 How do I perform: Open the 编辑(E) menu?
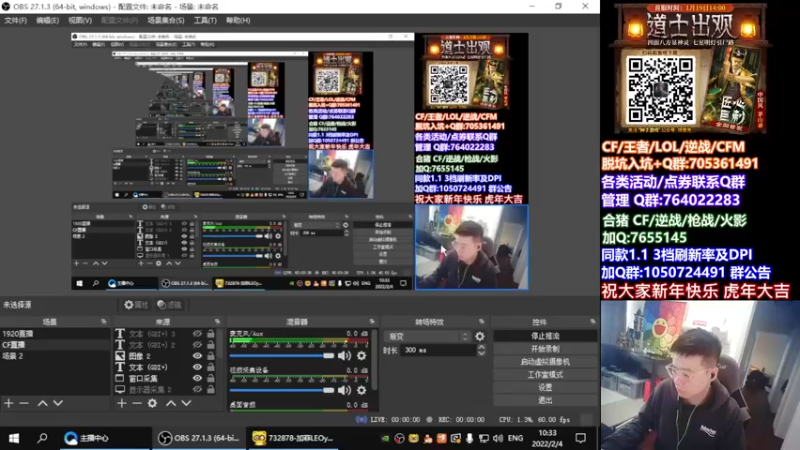point(47,20)
